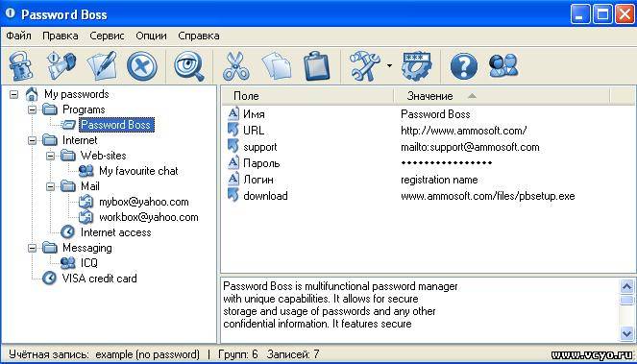Screen dimensions: 637x364
Task: Click the Web-sites folder icon
Action: [x=68, y=156]
